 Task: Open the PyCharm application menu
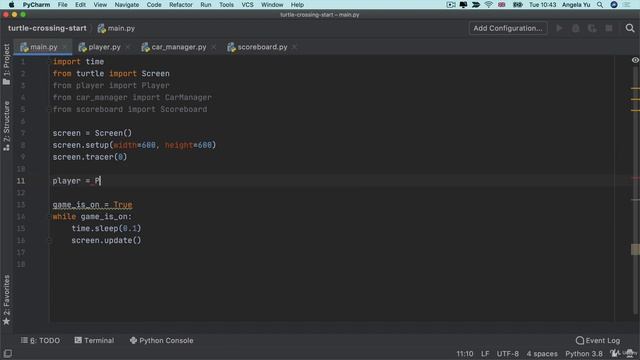(x=36, y=5)
